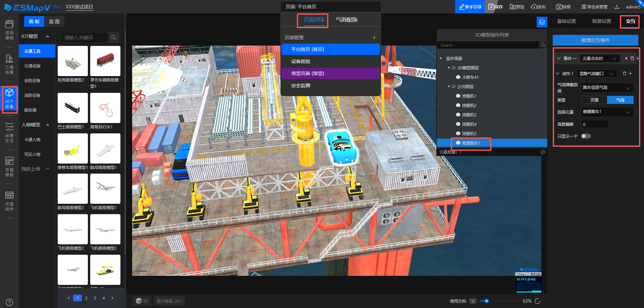Screen dimensions: 644x308
Task: Collapse the IOT模型 category group
Action: pos(48,36)
